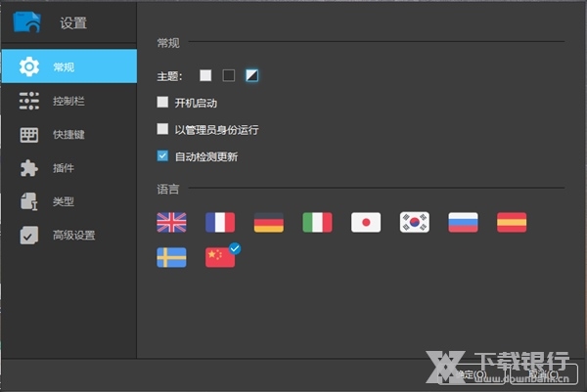Viewport: 587px width, 392px height.
Task: Select Chinese language flag
Action: (x=220, y=257)
